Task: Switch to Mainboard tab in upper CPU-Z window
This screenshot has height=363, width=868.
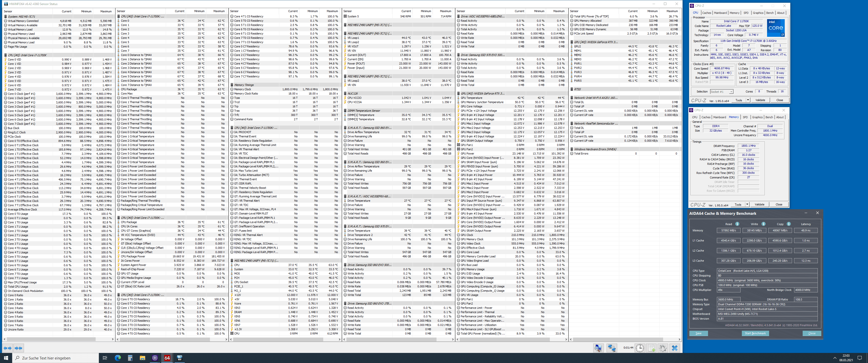Action: coord(720,13)
